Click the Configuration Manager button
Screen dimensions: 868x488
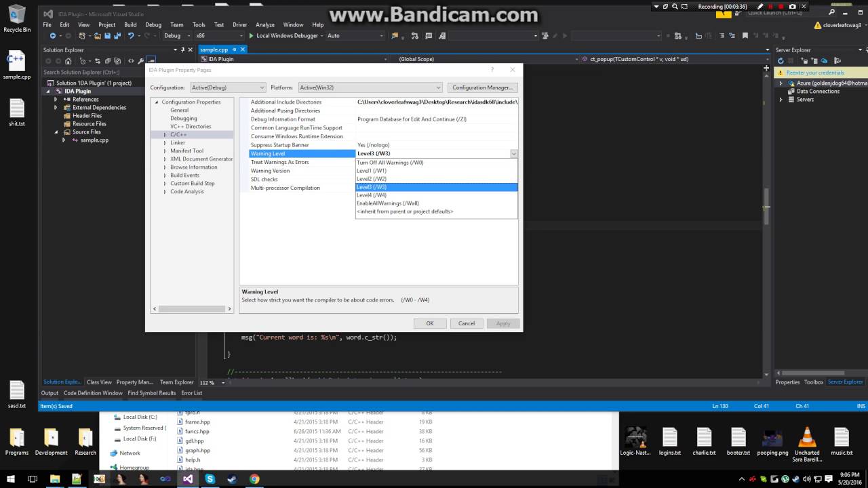[483, 87]
